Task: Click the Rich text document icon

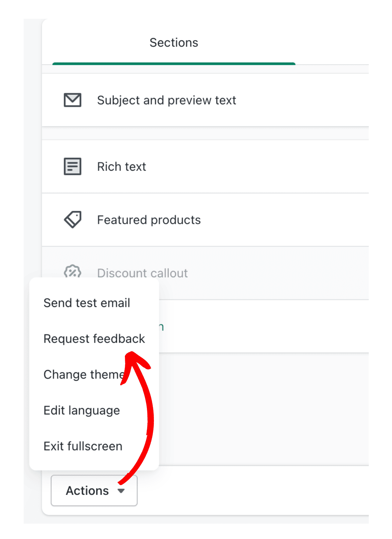Action: click(x=72, y=166)
